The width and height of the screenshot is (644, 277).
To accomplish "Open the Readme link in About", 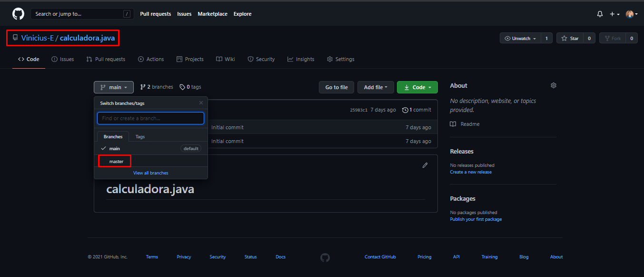I will tap(465, 124).
